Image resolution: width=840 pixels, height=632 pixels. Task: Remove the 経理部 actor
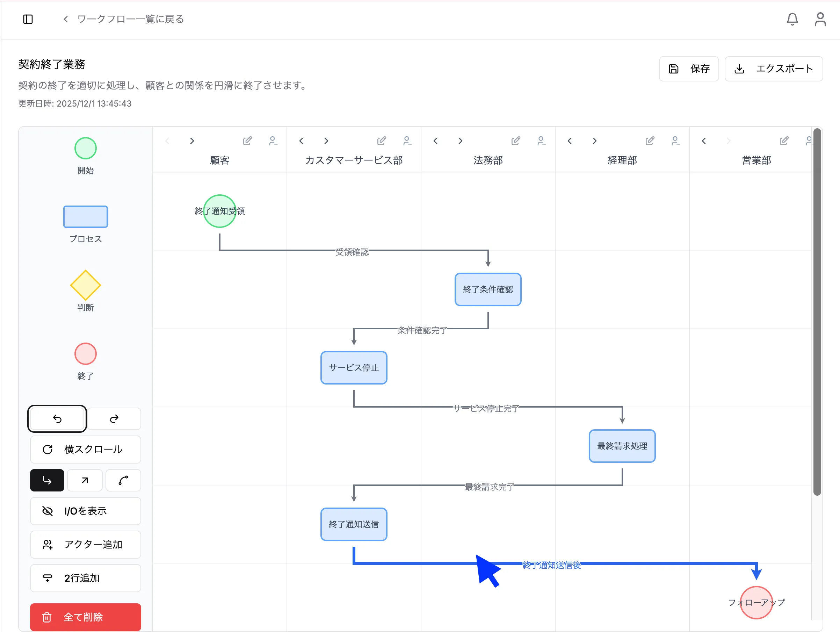pyautogui.click(x=675, y=141)
